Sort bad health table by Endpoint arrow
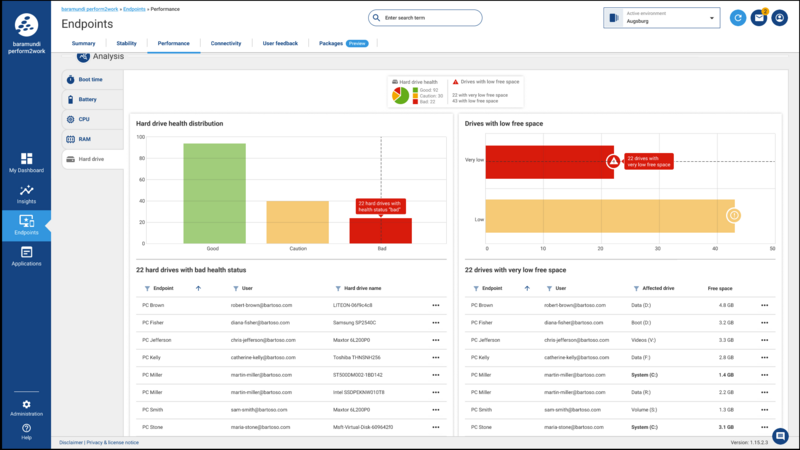Screen dimensions: 800x450 click(198, 288)
